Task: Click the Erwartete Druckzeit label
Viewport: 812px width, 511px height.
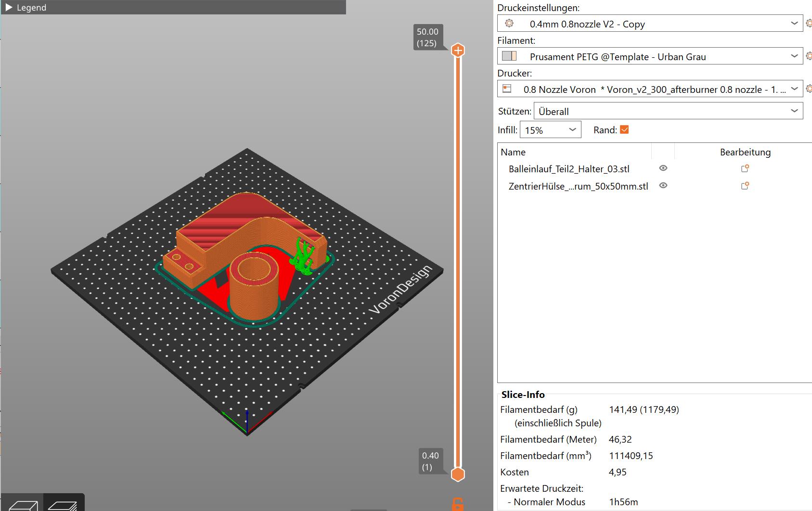Action: (x=542, y=488)
